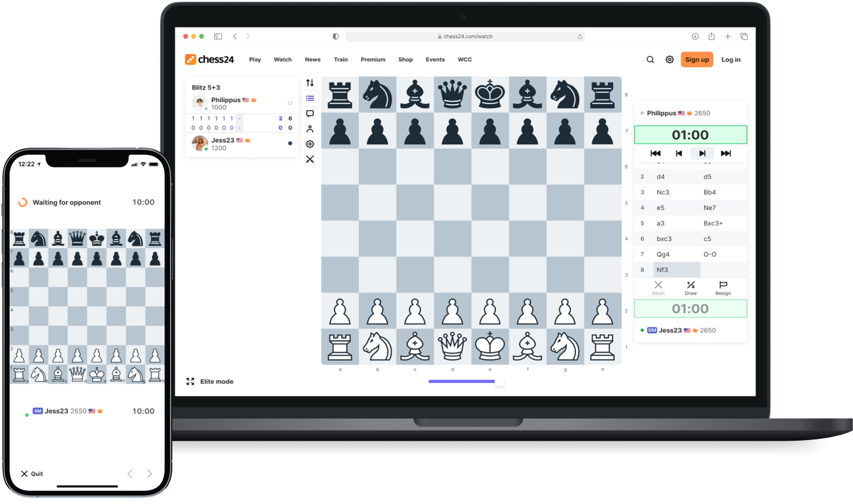Open board settings gear beside the board
Image resolution: width=853 pixels, height=504 pixels.
point(310,144)
